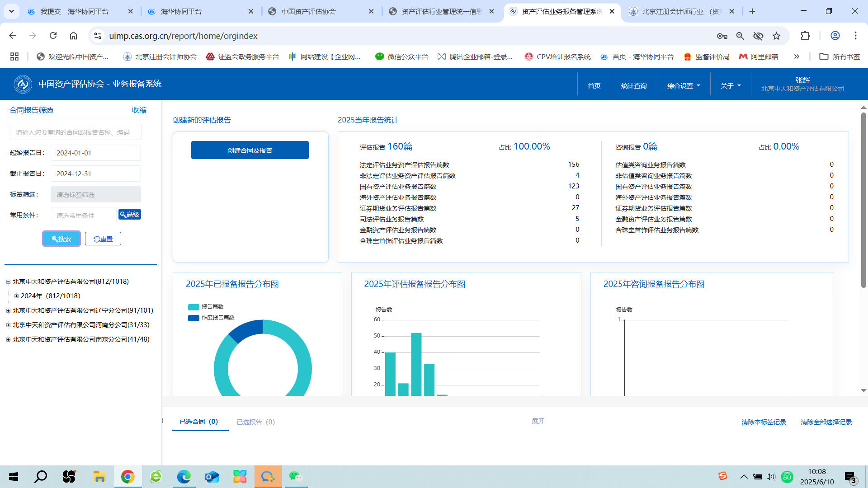
Task: Open the 综合设置 dropdown menu
Action: pyautogui.click(x=683, y=86)
